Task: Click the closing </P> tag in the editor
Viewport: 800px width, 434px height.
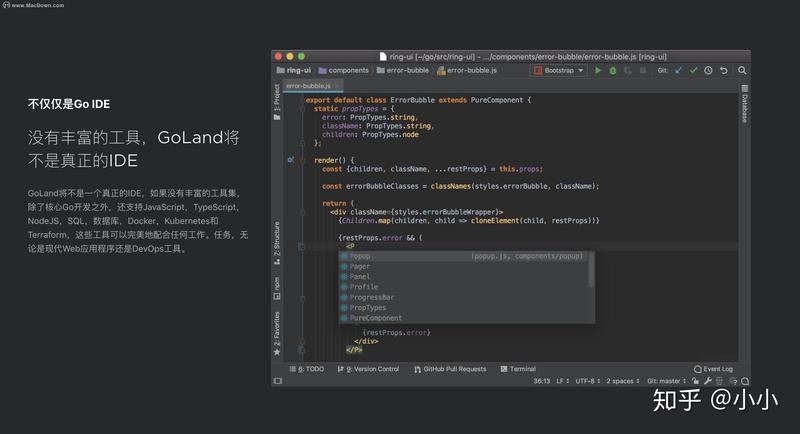Action: (354, 350)
